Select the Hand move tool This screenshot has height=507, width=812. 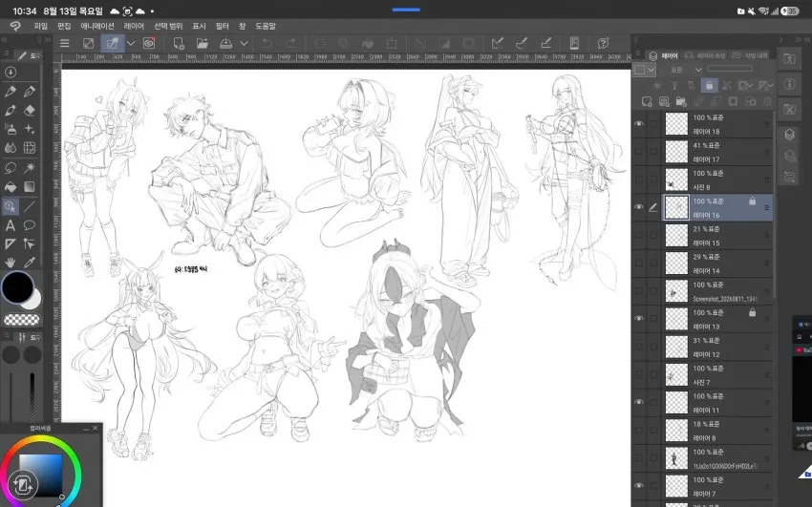10,263
